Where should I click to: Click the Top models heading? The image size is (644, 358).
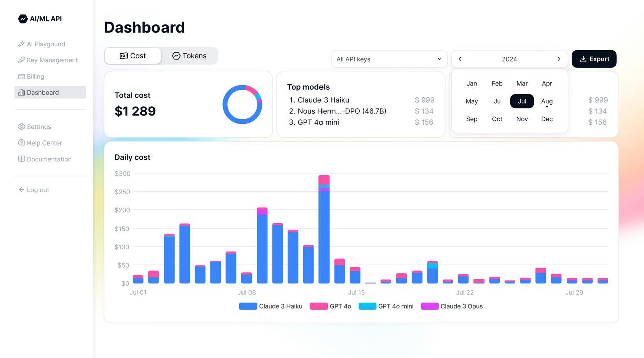[x=308, y=87]
